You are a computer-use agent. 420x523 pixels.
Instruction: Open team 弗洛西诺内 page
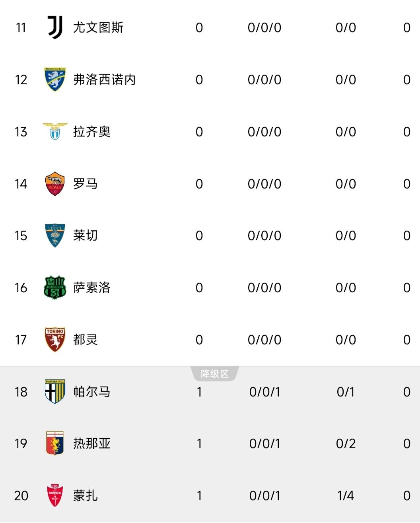coord(105,80)
